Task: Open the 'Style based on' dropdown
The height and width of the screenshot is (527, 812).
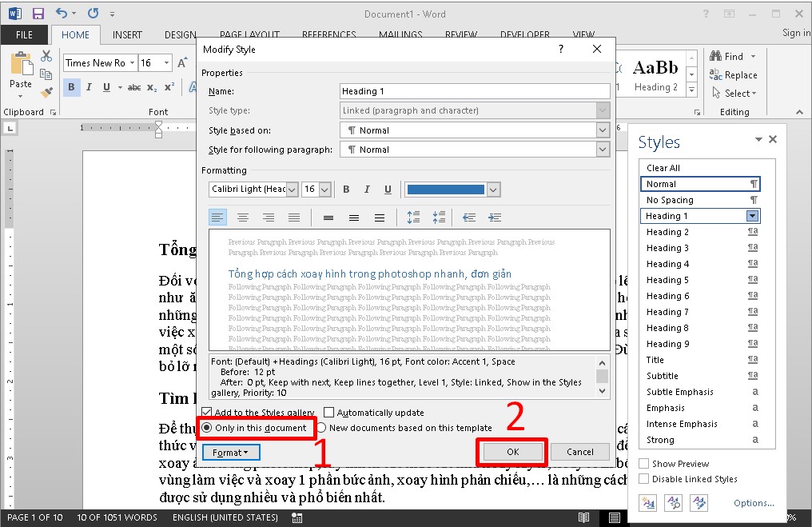Action: [x=603, y=130]
